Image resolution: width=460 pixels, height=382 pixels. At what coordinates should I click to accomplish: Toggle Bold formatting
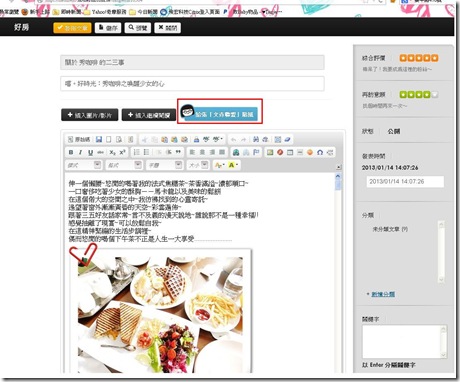pos(71,152)
